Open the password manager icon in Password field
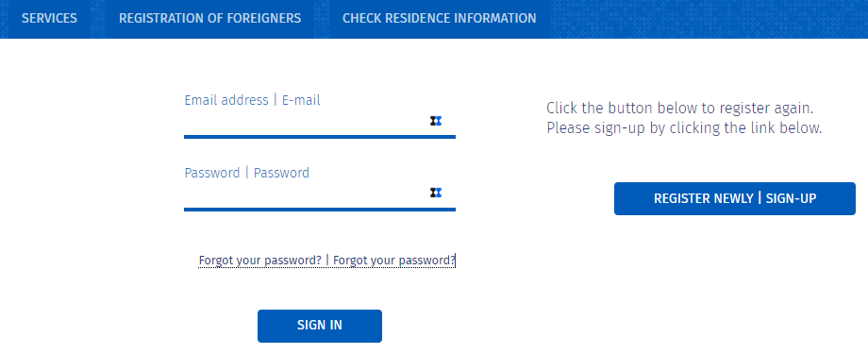Screen dimensions: 868x354 436,193
